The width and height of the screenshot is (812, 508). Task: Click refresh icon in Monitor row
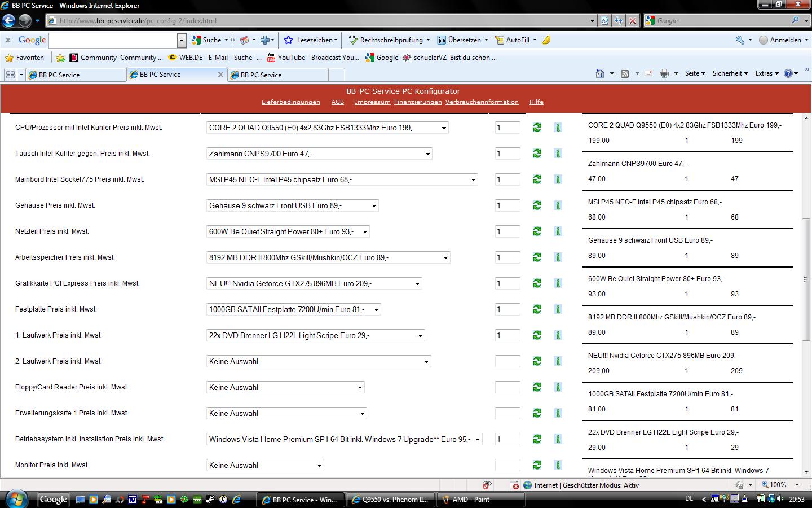click(537, 465)
